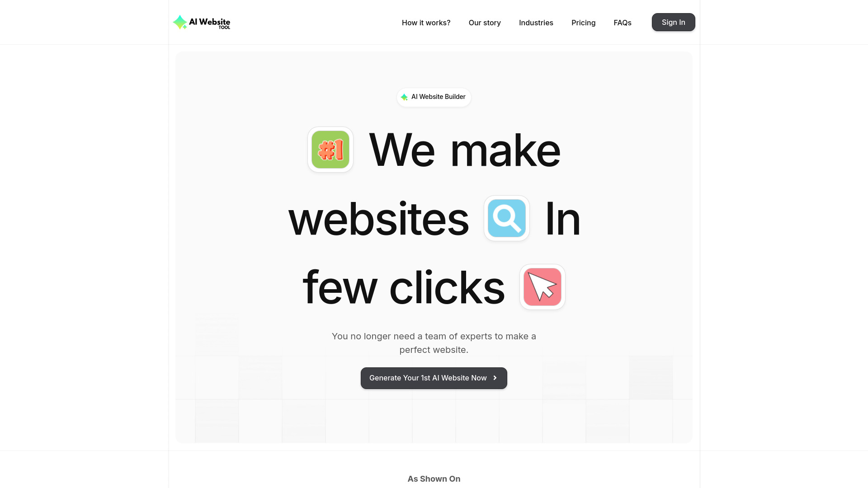Screen dimensions: 868x488
Task: Click the Sign In button
Action: [x=674, y=22]
